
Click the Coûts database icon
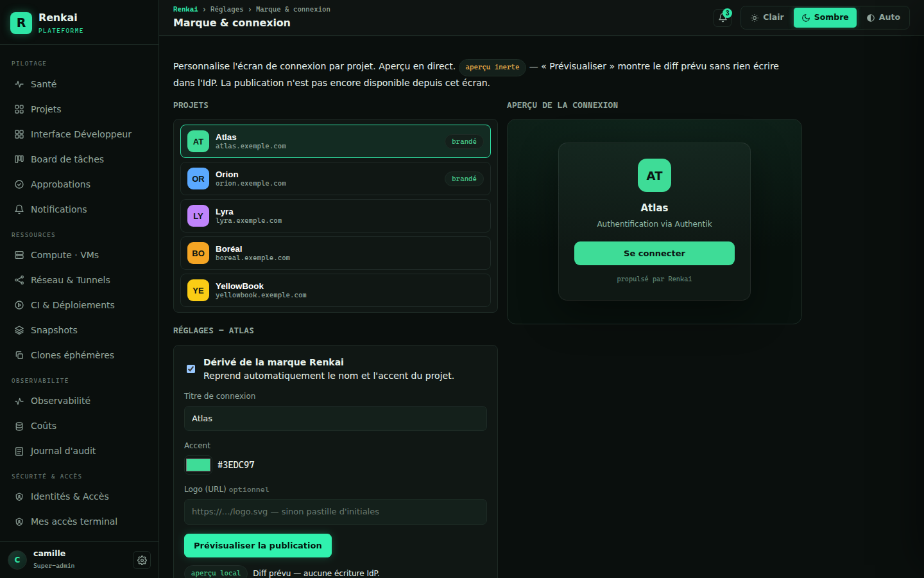(19, 426)
